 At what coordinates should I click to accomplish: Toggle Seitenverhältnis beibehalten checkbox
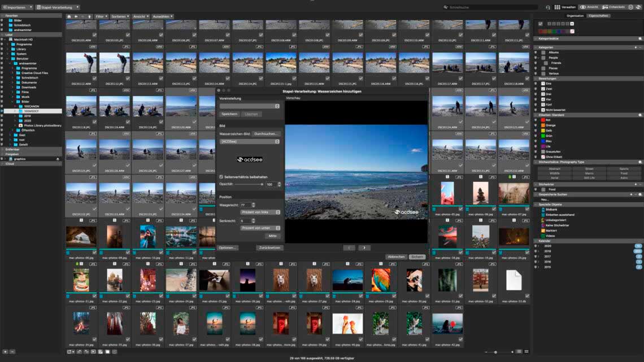coord(221,177)
